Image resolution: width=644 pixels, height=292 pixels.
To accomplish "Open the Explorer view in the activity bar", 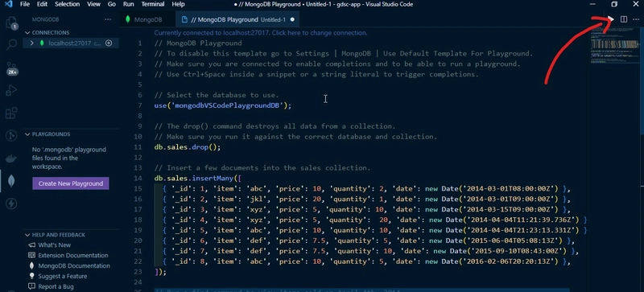I will tap(11, 23).
